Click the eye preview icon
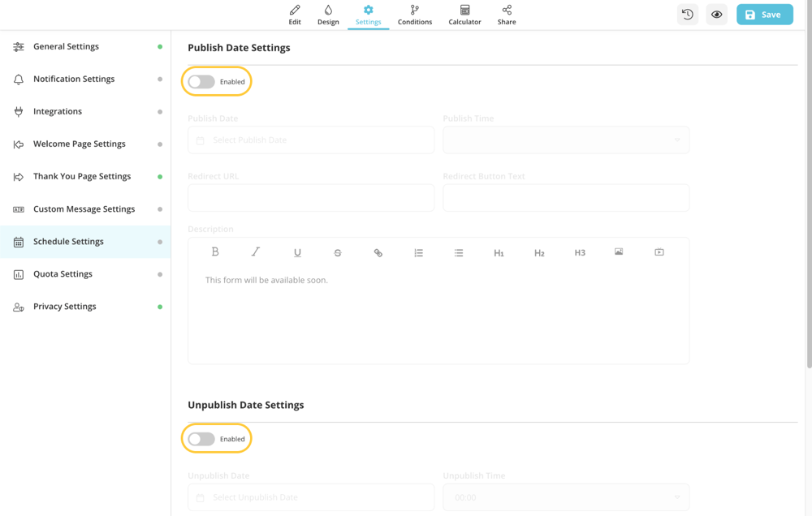Screen dimensions: 812x516 [716, 15]
